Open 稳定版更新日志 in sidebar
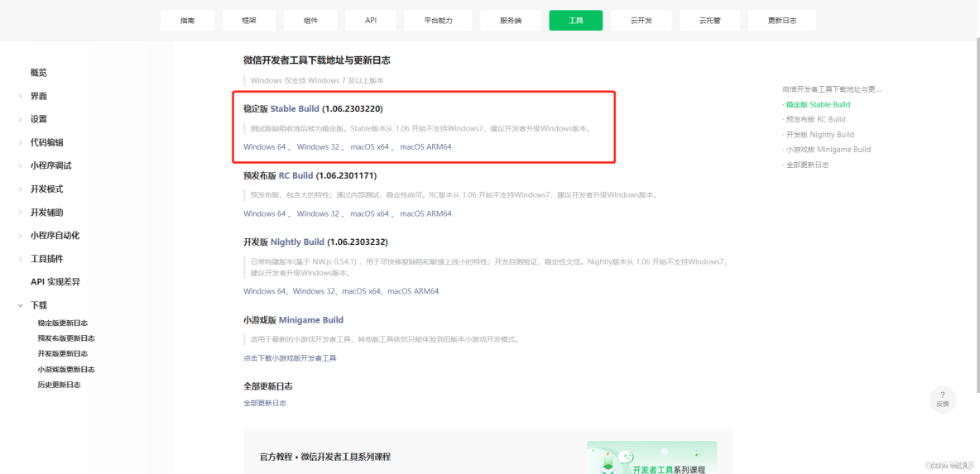 pyautogui.click(x=63, y=323)
